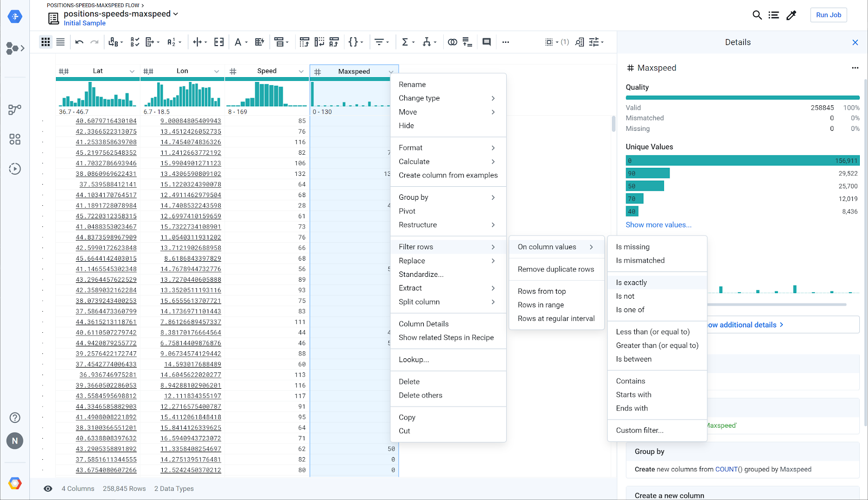Select 'Remove duplicate rows' option
The image size is (868, 500).
[556, 269]
